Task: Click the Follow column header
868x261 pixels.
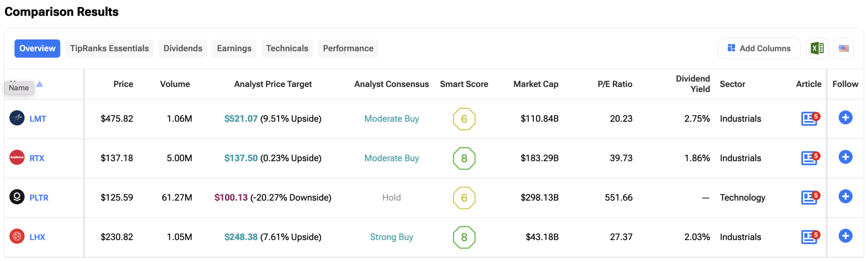Action: click(846, 84)
